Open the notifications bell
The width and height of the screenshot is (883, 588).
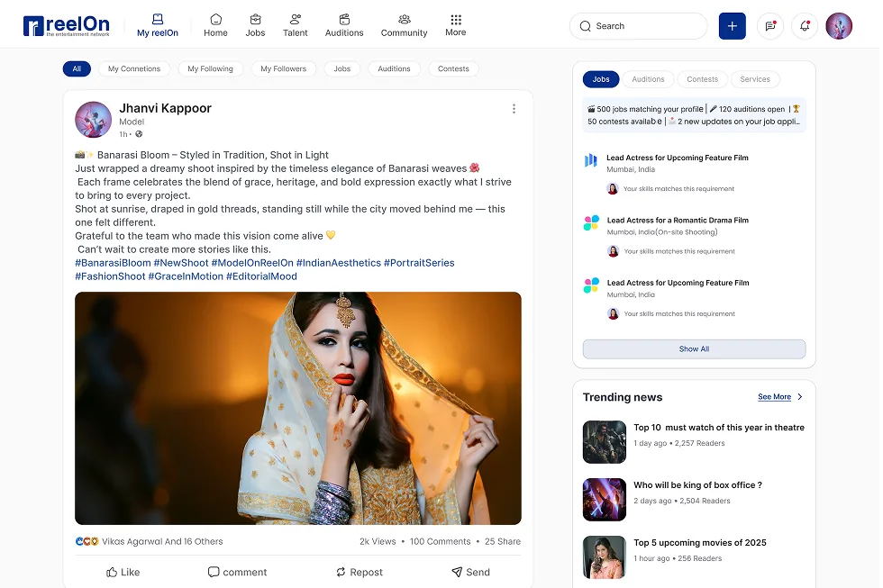[804, 26]
